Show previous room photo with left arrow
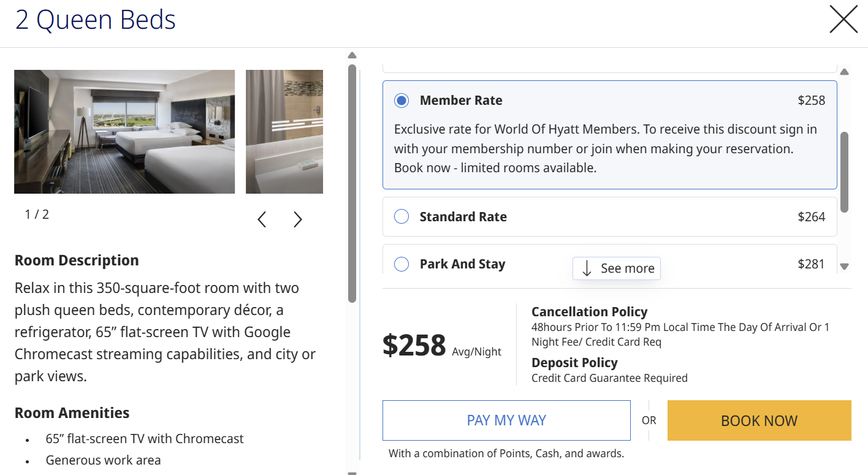The width and height of the screenshot is (868, 475). tap(262, 219)
